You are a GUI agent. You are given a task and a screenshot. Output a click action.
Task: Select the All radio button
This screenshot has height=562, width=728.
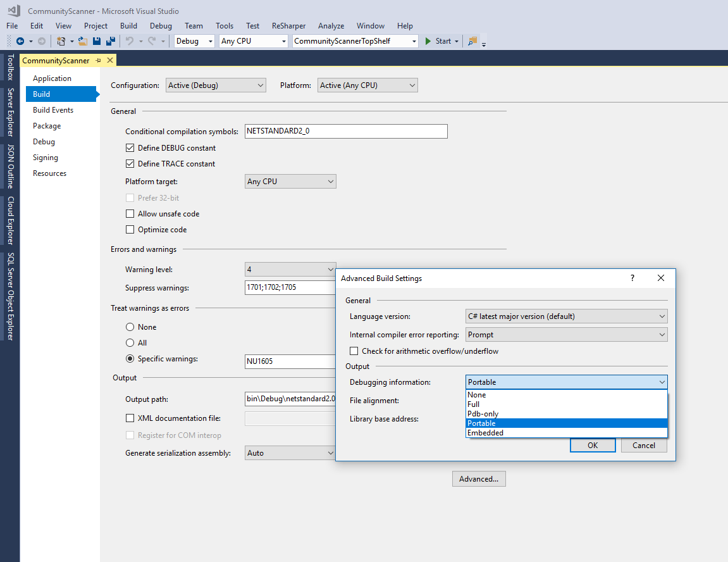[x=130, y=343]
